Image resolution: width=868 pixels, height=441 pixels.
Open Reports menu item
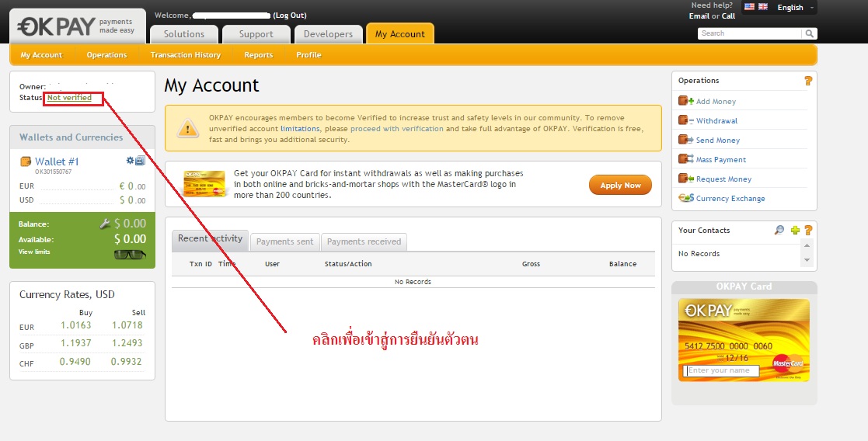259,55
